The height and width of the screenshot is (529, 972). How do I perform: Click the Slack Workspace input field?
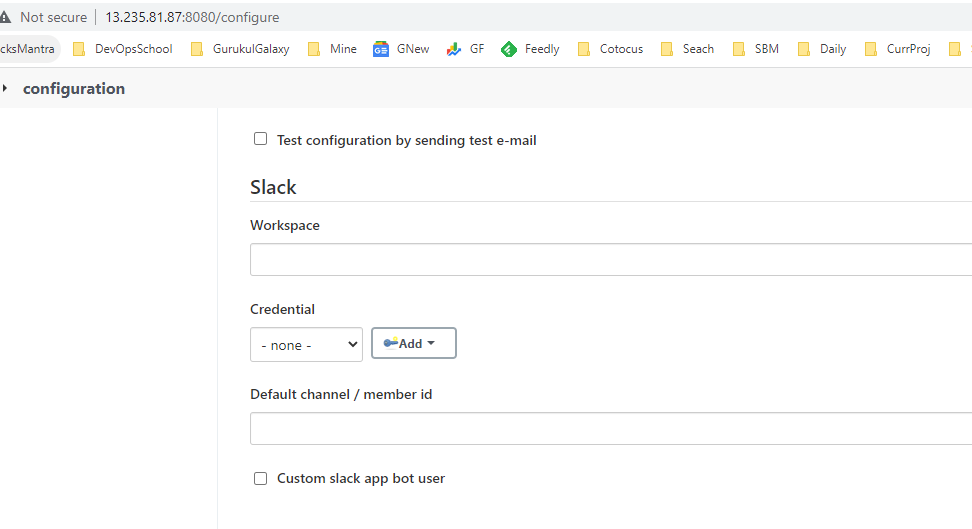610,260
